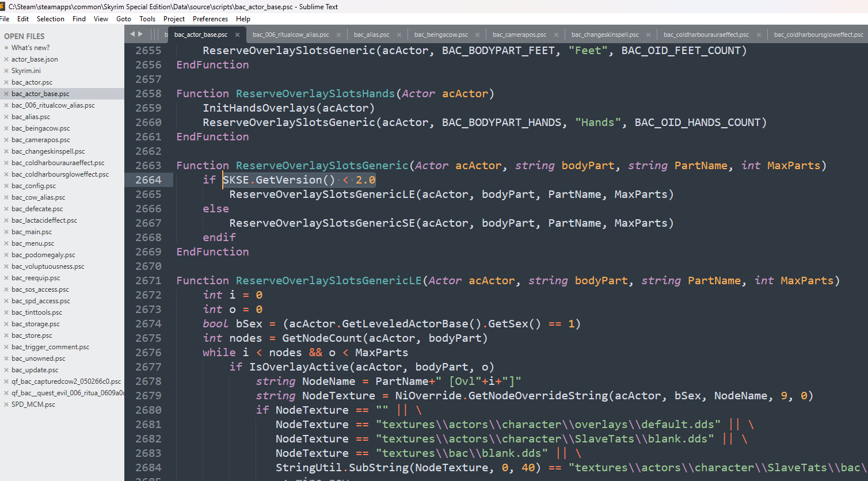Open bac_sos_access.psc from sidebar
The width and height of the screenshot is (868, 481).
point(40,289)
